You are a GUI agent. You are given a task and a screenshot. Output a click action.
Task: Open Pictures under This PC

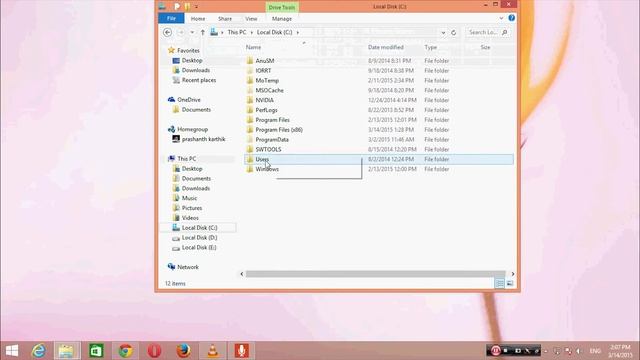(191, 208)
